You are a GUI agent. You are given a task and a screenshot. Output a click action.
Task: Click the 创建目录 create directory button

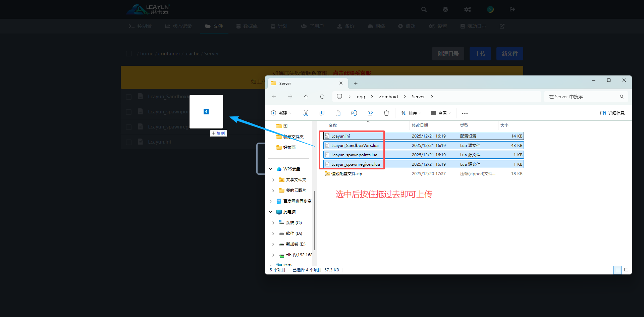(x=448, y=54)
